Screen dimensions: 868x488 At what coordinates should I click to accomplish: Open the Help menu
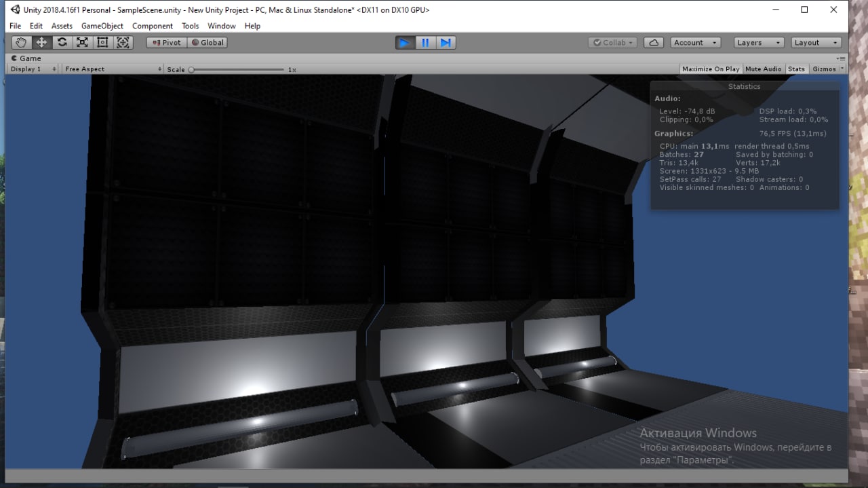coord(252,26)
